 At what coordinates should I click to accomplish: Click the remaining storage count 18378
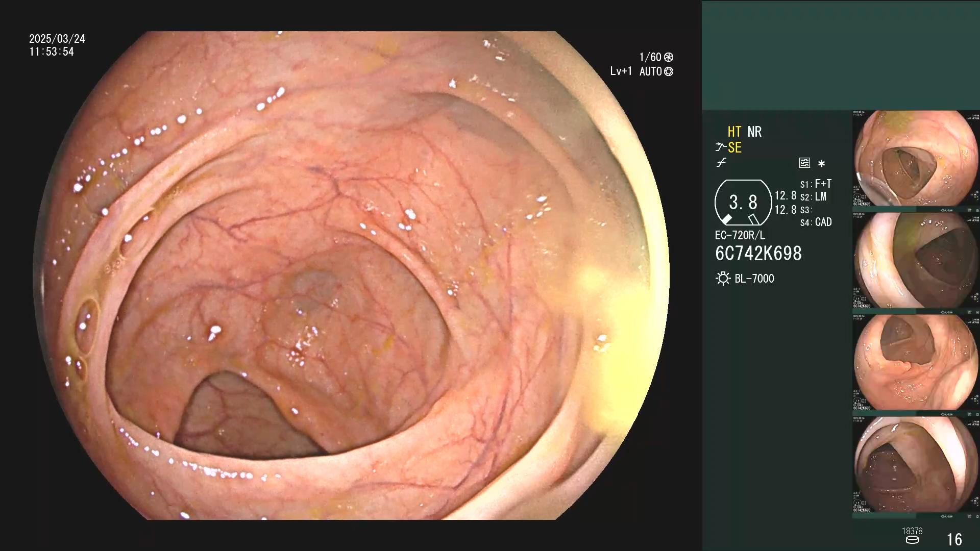coord(912,531)
